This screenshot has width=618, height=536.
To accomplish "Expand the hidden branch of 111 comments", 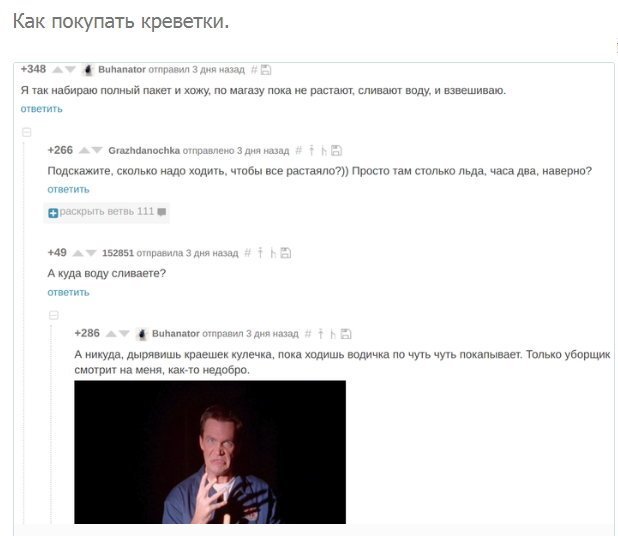I will click(106, 212).
